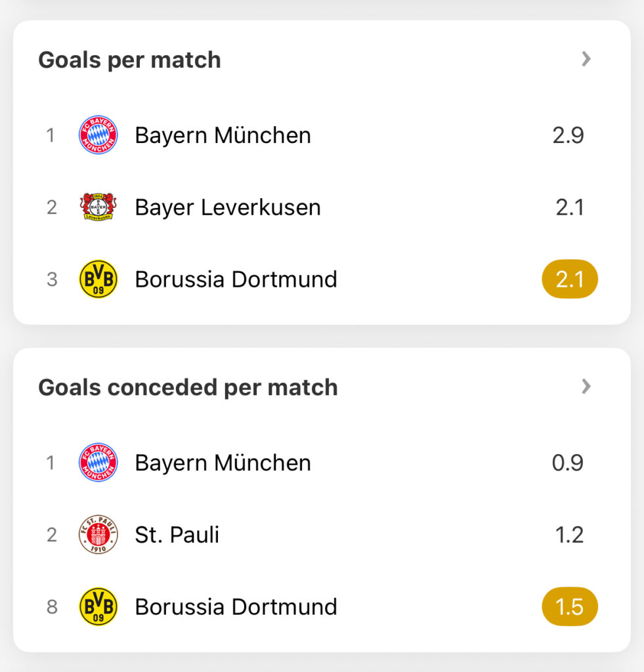Screen dimensions: 644x672
Task: Select Bayern München name in Goals per match
Action: [x=223, y=135]
